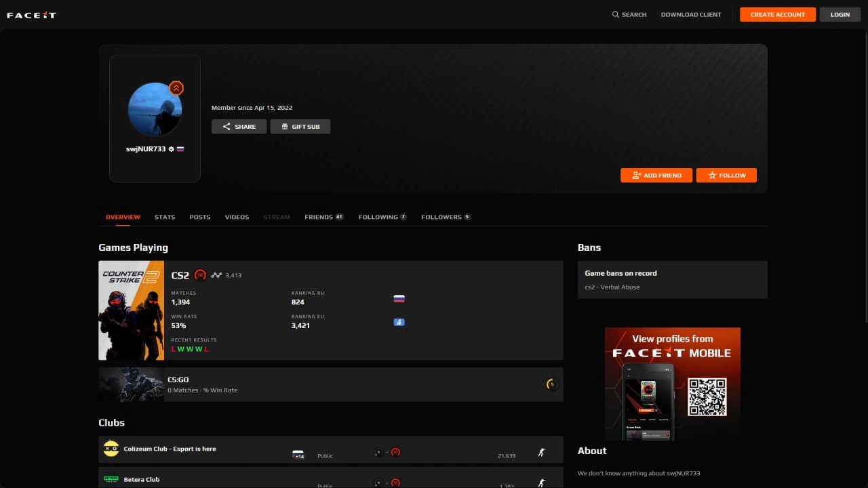Click the Login button
Viewport: 868px width, 488px height.
840,14
